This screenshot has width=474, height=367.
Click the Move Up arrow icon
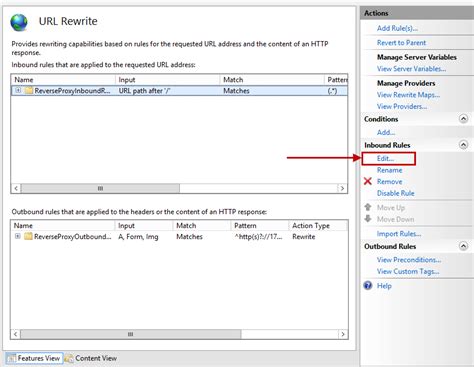tap(368, 207)
